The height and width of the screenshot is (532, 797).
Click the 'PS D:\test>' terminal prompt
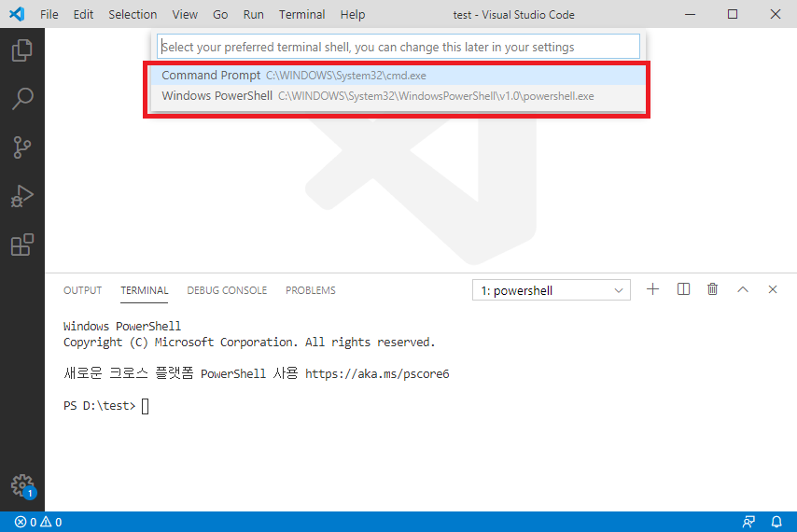click(x=99, y=405)
